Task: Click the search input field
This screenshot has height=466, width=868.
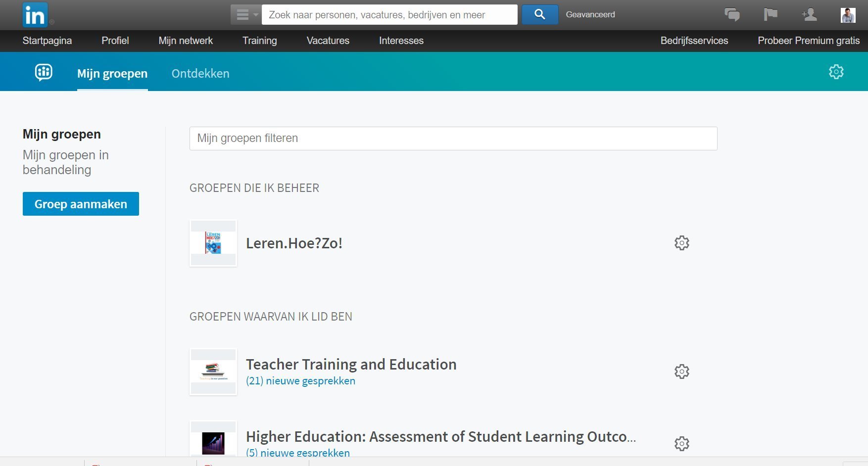Action: point(389,15)
